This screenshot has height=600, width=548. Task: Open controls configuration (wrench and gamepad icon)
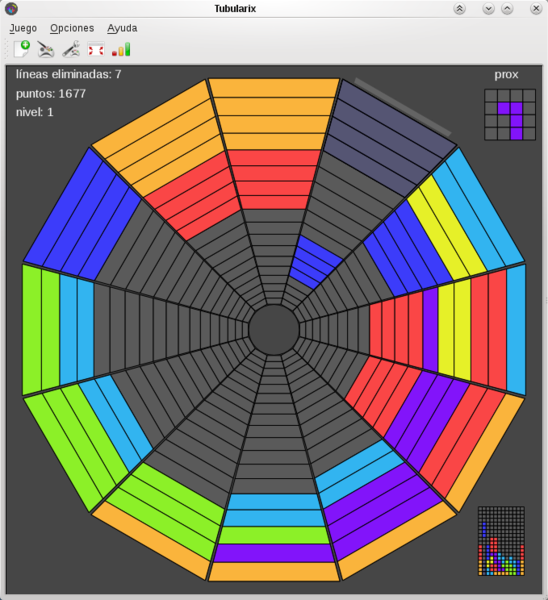click(71, 49)
